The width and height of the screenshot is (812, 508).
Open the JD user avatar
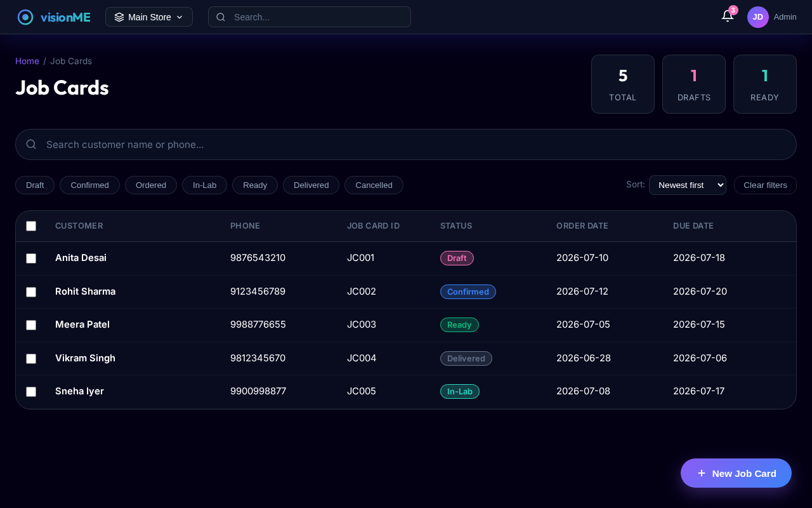point(758,17)
